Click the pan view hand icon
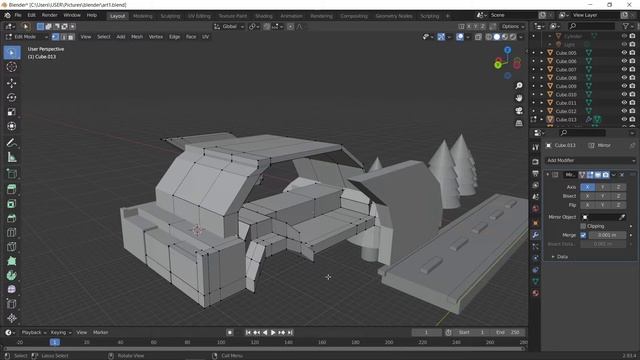640x360 pixels. click(x=519, y=98)
